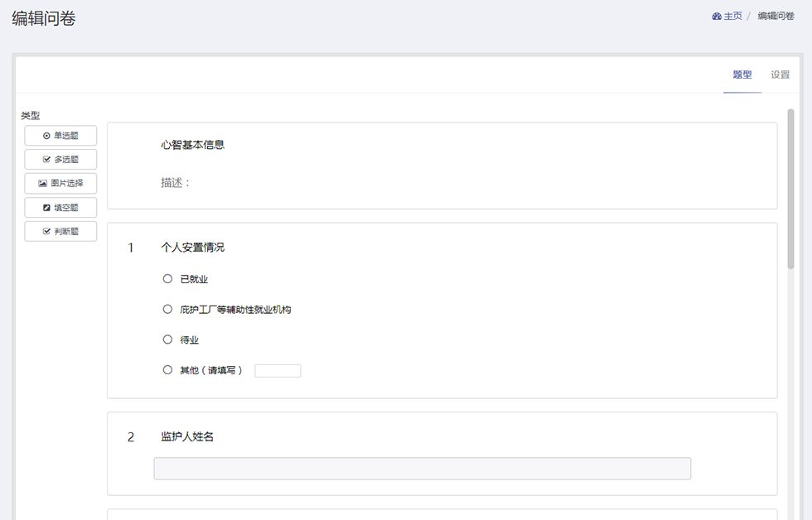The image size is (812, 520).
Task: Add a 图片选择 question type
Action: [60, 183]
